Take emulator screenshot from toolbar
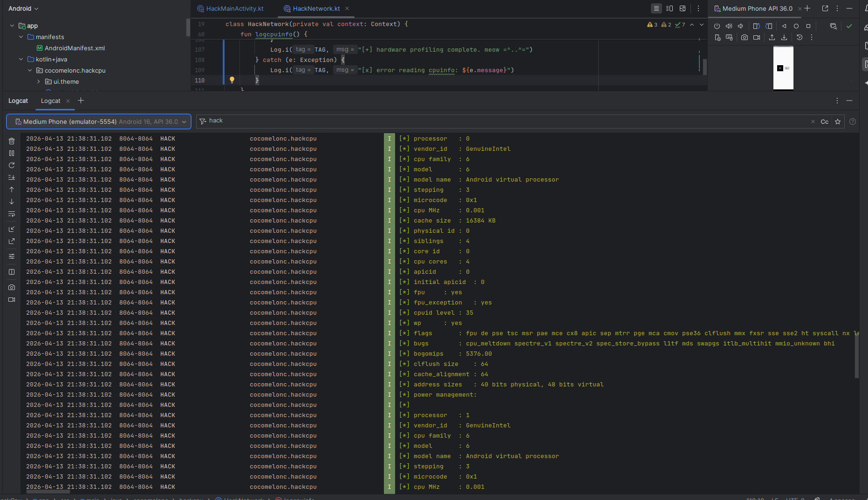The height and width of the screenshot is (500, 868). tap(745, 38)
